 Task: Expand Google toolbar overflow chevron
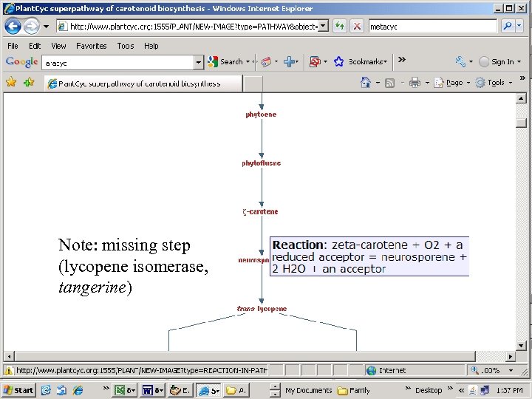pos(402,60)
